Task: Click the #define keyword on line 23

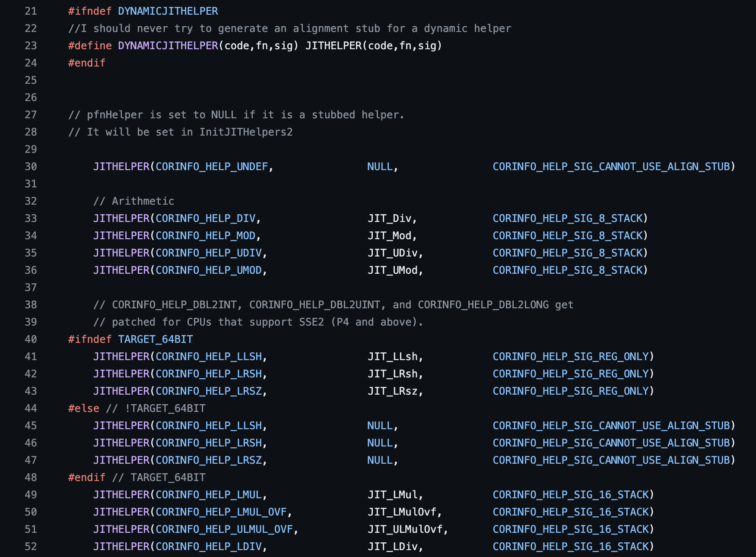Action: tap(90, 46)
